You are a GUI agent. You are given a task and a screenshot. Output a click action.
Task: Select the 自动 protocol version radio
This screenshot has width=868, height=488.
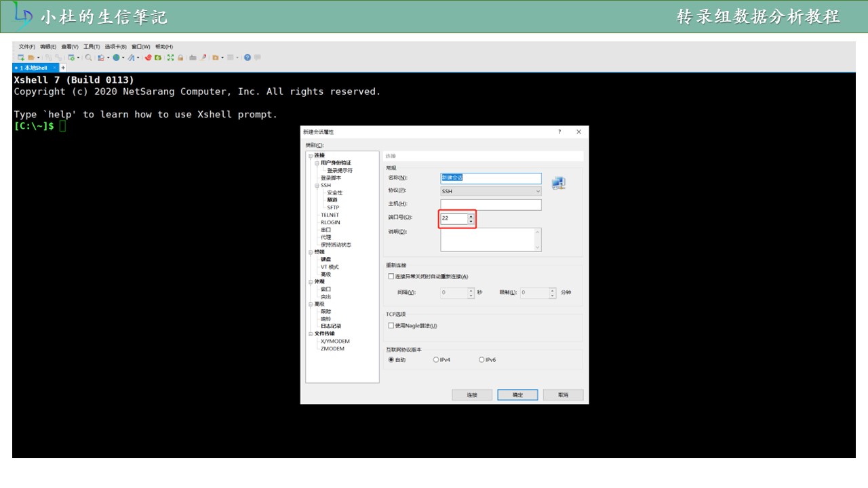391,360
